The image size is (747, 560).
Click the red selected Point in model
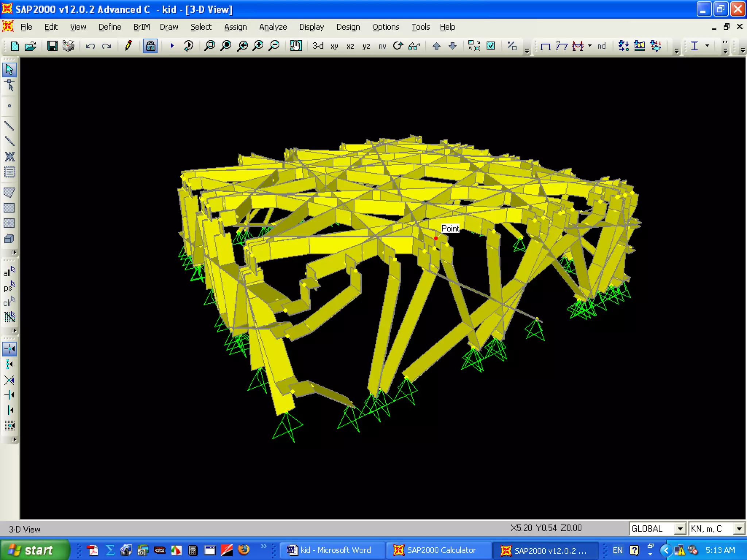[x=436, y=238]
